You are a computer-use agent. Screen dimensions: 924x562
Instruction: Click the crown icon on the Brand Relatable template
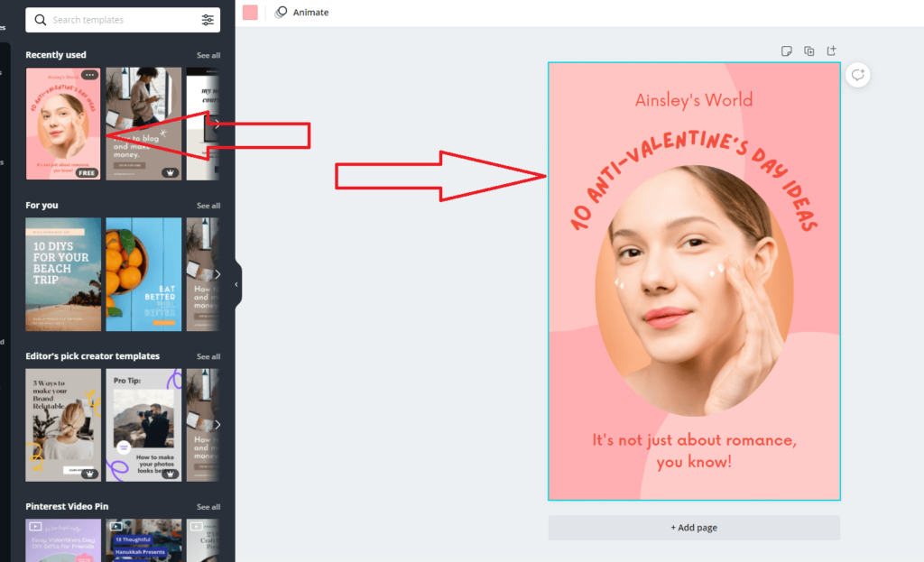(x=89, y=474)
